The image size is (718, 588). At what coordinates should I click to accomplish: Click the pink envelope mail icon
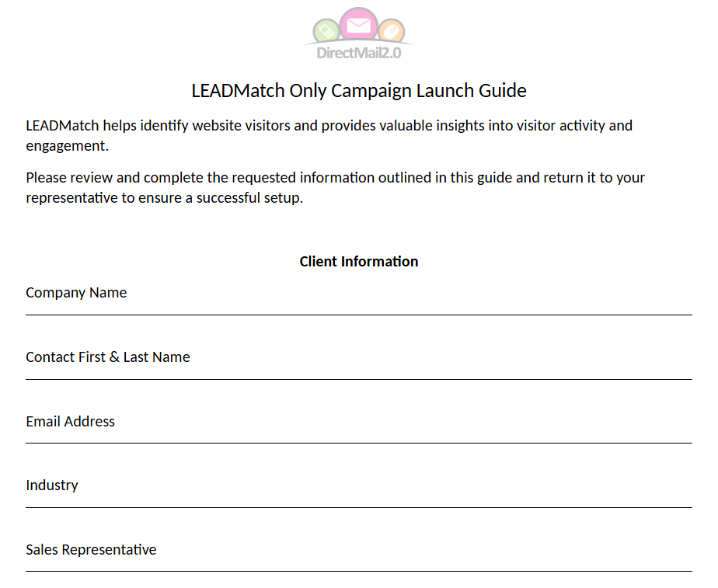pos(359,25)
